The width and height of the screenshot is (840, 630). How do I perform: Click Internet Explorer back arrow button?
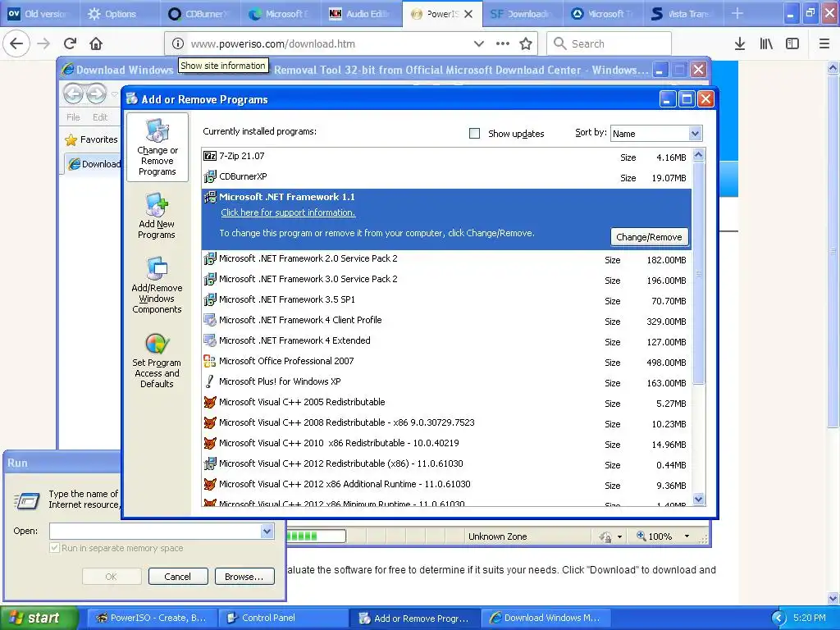73,94
